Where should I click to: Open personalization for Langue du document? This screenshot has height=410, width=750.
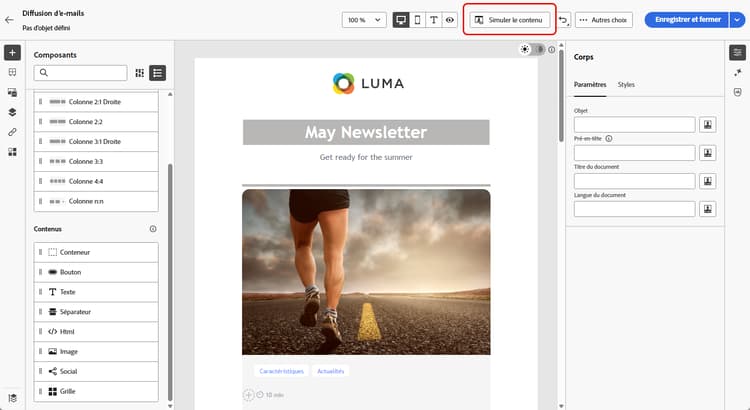(707, 209)
